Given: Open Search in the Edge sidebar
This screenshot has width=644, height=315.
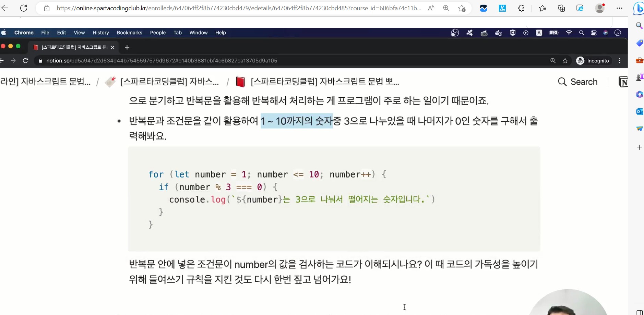Looking at the screenshot, I should [639, 26].
